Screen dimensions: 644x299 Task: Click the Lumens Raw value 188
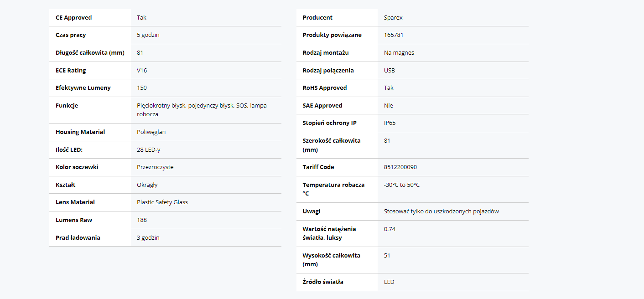coord(142,220)
